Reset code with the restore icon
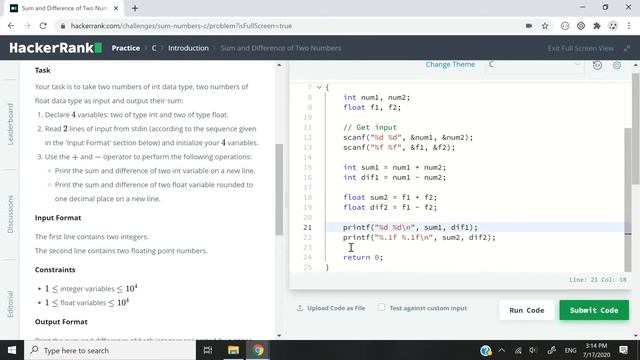The height and width of the screenshot is (360, 640). 597,65
